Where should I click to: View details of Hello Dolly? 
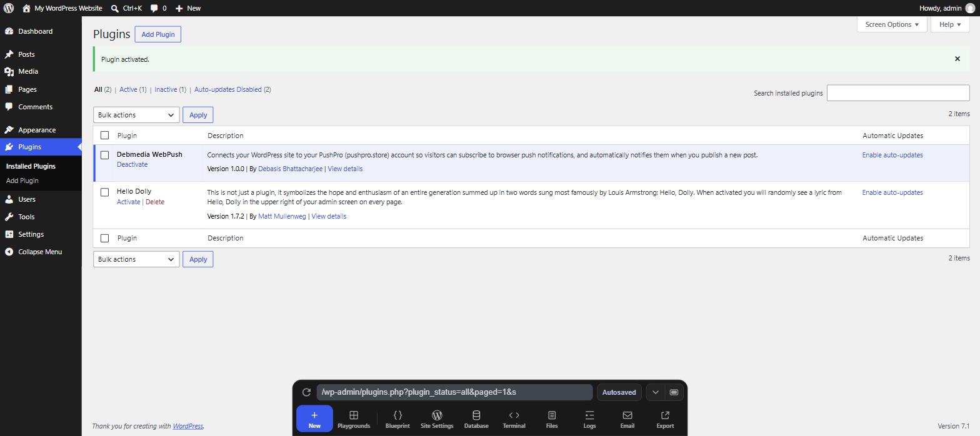click(329, 216)
